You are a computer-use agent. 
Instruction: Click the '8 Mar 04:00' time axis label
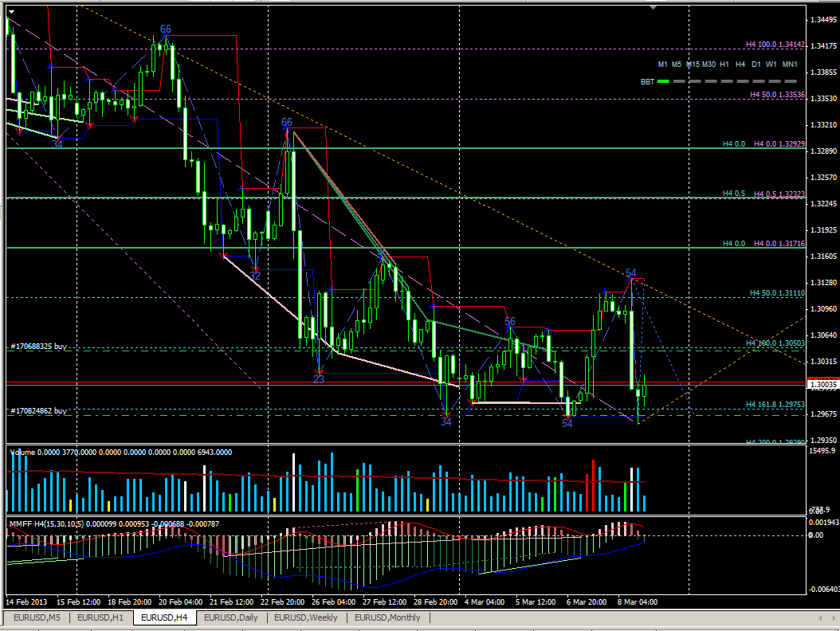(x=638, y=602)
